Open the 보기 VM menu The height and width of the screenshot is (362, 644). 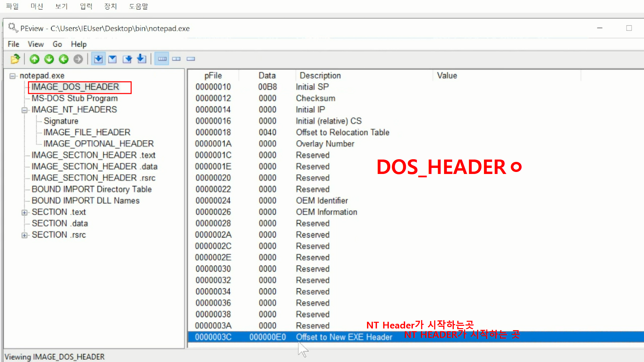point(61,6)
